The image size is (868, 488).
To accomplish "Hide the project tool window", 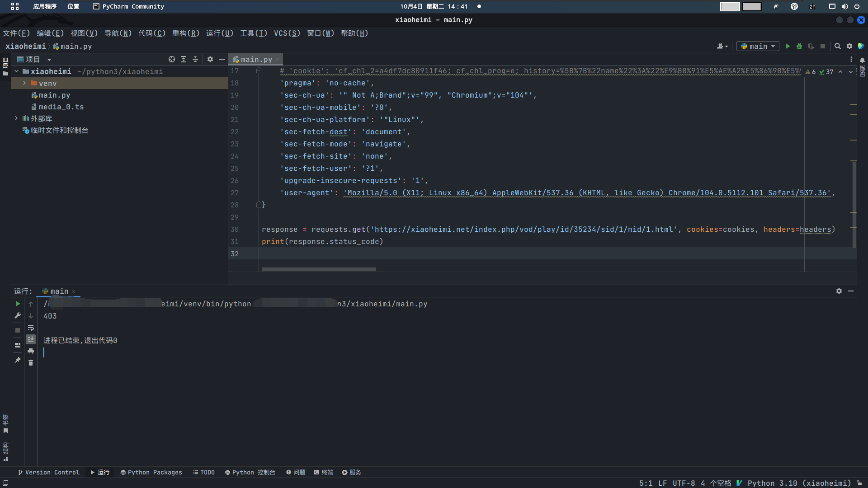I will point(222,59).
